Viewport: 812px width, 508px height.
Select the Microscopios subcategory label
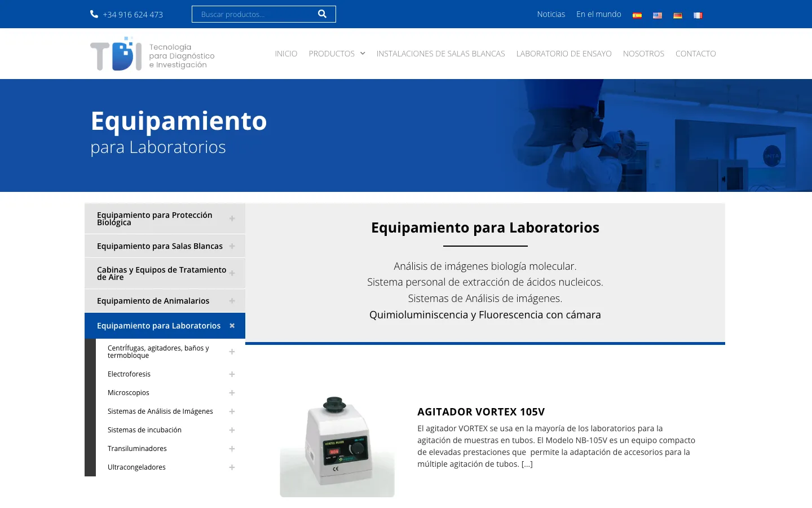pyautogui.click(x=129, y=393)
